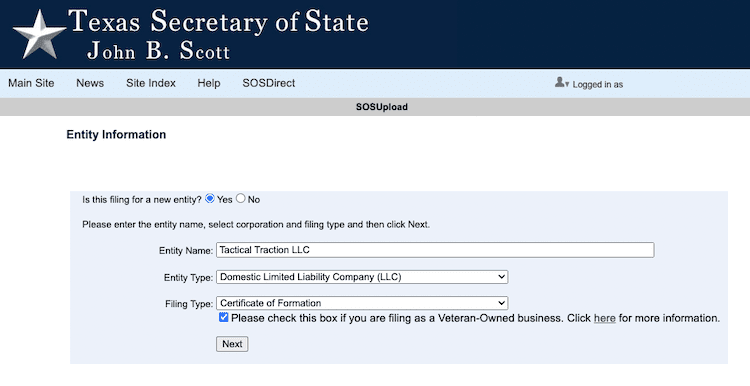Image resolution: width=750 pixels, height=386 pixels.
Task: Open the Filing Type dropdown
Action: (x=362, y=303)
